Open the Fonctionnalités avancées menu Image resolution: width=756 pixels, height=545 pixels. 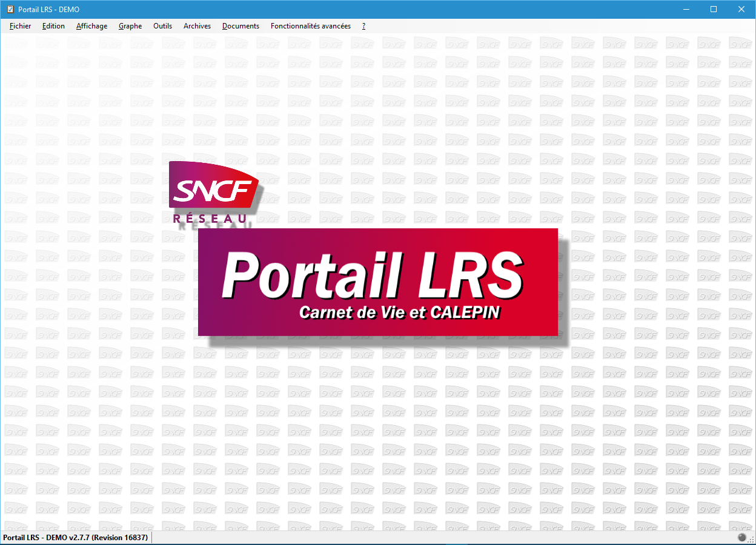click(x=310, y=26)
